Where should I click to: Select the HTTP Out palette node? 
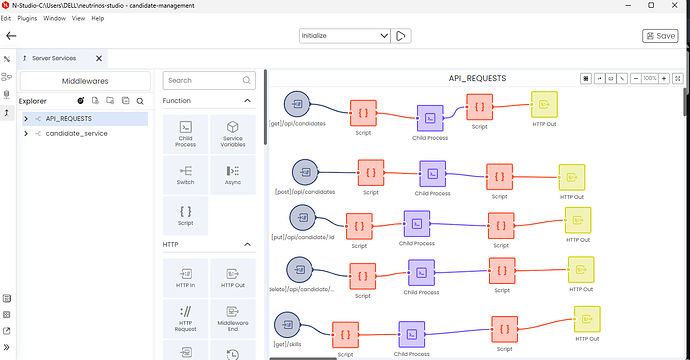coord(233,278)
